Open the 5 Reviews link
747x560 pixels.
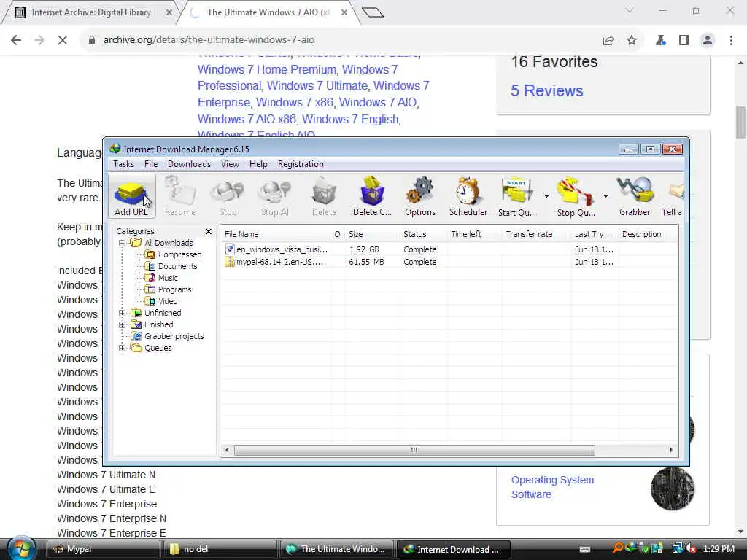tap(546, 91)
